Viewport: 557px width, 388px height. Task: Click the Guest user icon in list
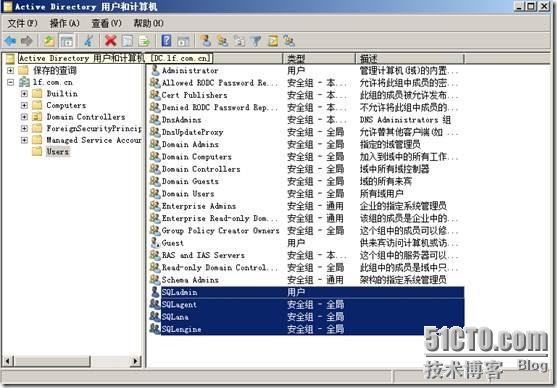click(155, 243)
